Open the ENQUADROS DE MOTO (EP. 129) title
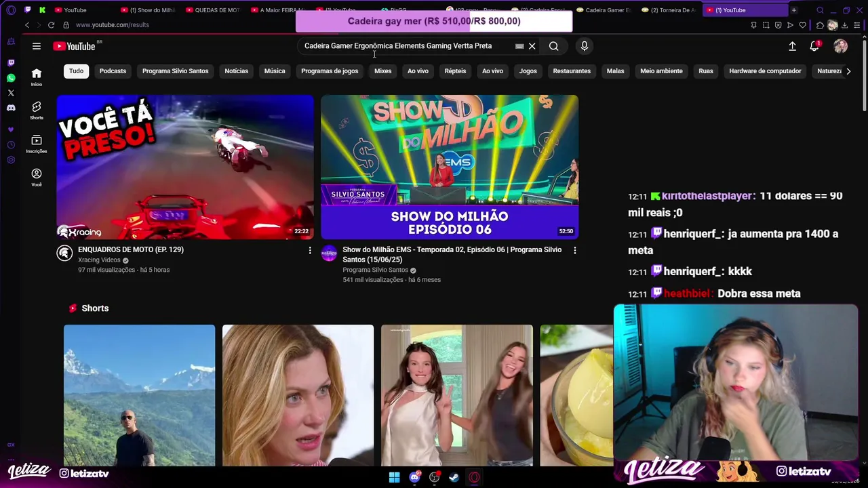Screen dimensions: 868x488 (x=131, y=249)
